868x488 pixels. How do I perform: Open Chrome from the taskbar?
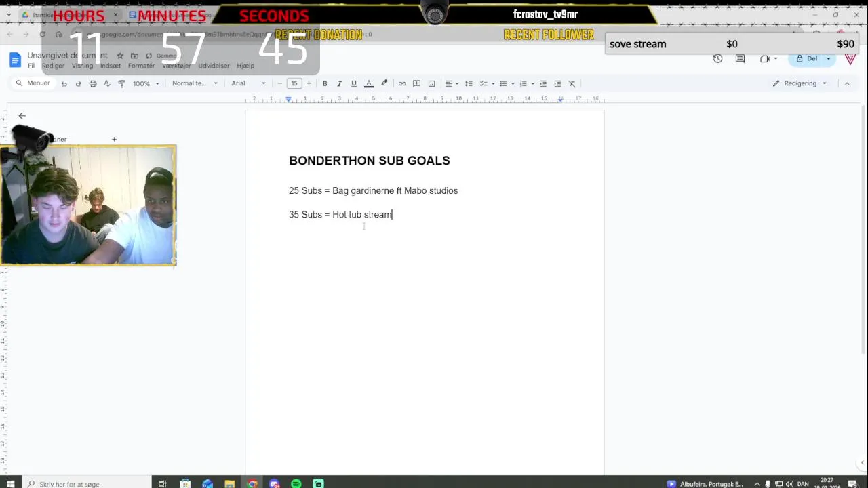click(252, 483)
